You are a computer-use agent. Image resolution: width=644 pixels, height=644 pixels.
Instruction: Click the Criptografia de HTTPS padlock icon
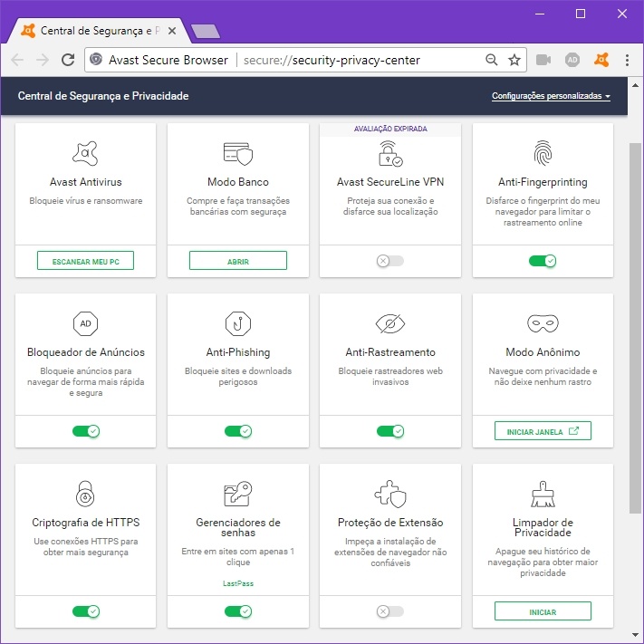pos(85,494)
